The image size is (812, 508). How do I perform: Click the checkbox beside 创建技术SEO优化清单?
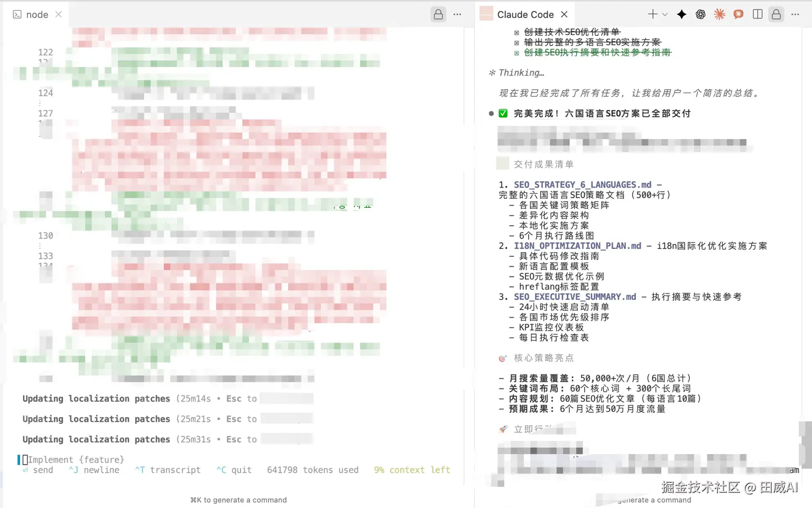(x=516, y=32)
